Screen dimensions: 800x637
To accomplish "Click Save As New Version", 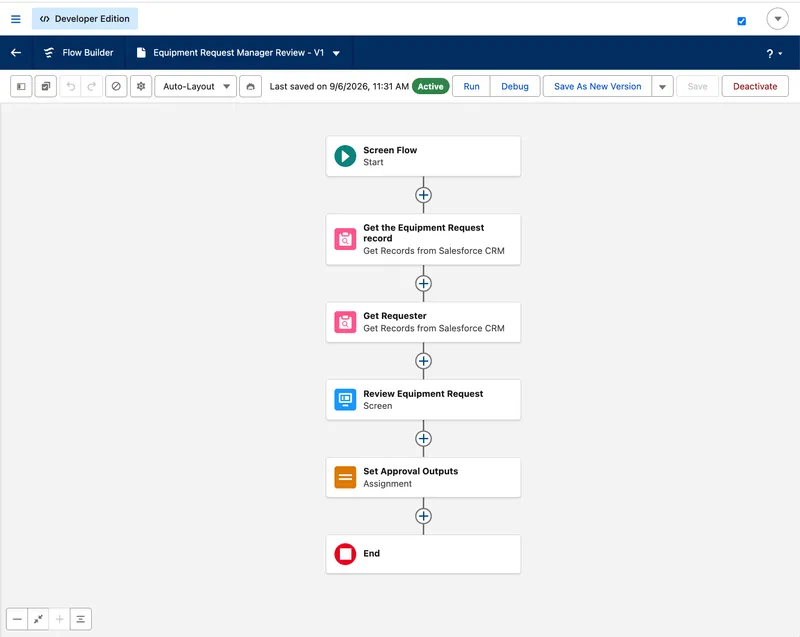I will coord(597,86).
